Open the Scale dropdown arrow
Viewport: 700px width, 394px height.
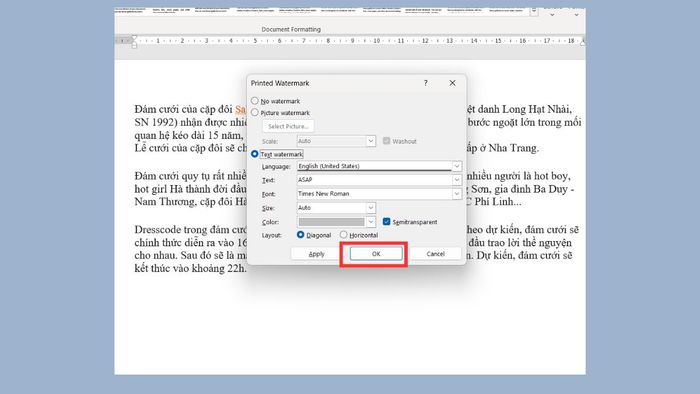371,141
